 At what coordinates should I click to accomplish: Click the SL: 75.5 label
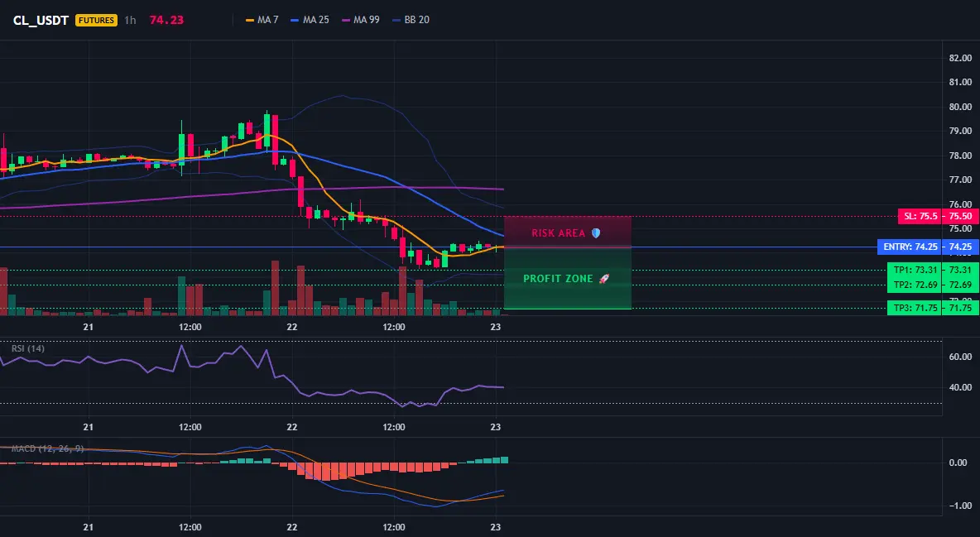[x=920, y=216]
